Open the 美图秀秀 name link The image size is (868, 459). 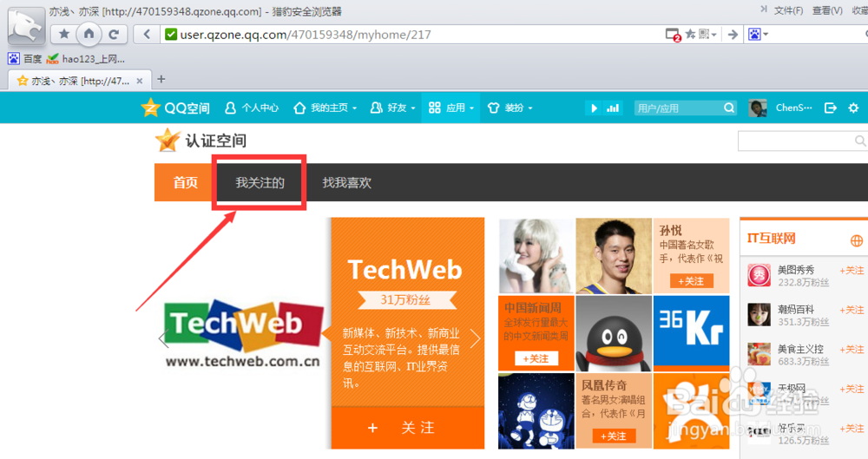[796, 270]
